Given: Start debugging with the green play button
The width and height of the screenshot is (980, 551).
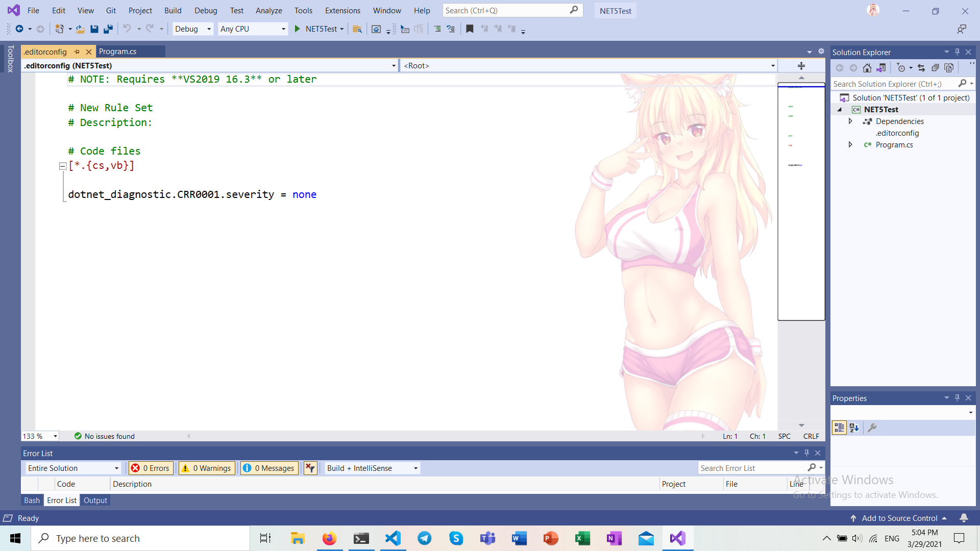Looking at the screenshot, I should [297, 29].
